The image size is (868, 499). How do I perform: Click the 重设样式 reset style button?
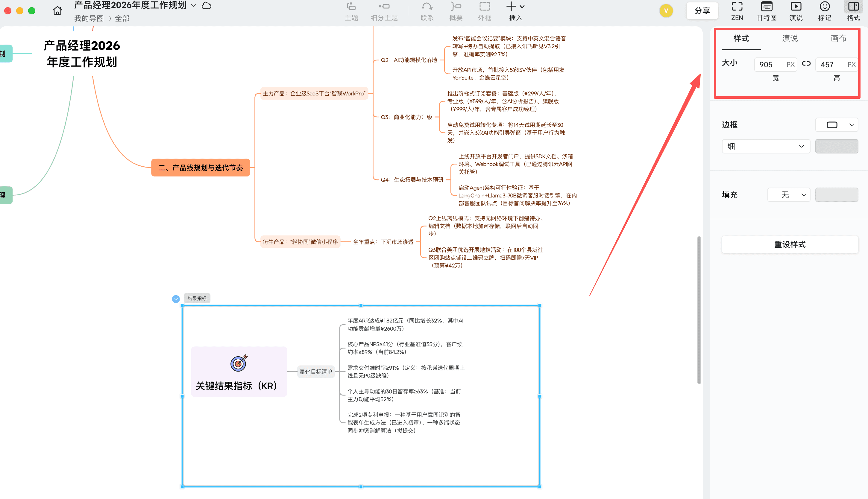[x=790, y=244]
